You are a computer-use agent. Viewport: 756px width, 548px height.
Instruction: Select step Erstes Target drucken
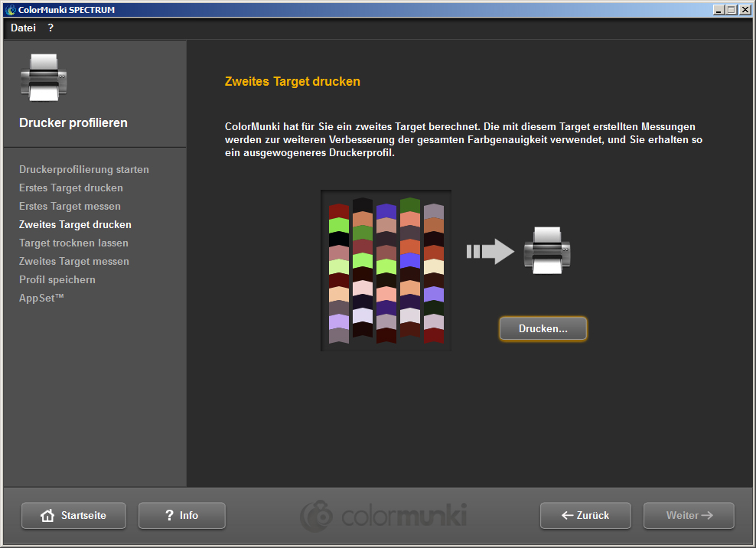click(x=71, y=188)
